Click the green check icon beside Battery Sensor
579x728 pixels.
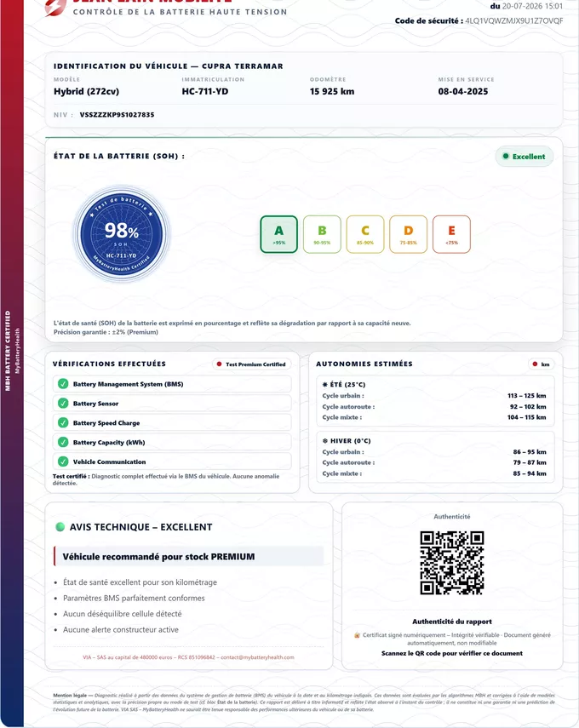click(x=63, y=404)
